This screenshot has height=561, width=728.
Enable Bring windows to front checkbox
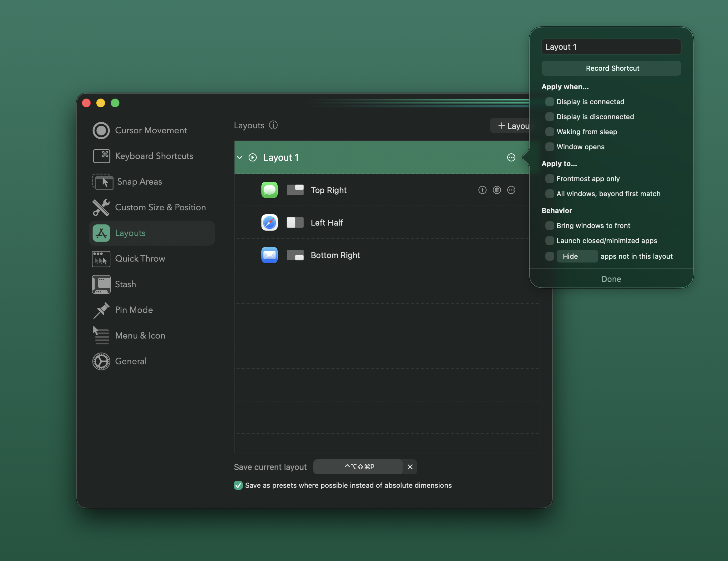pyautogui.click(x=549, y=226)
